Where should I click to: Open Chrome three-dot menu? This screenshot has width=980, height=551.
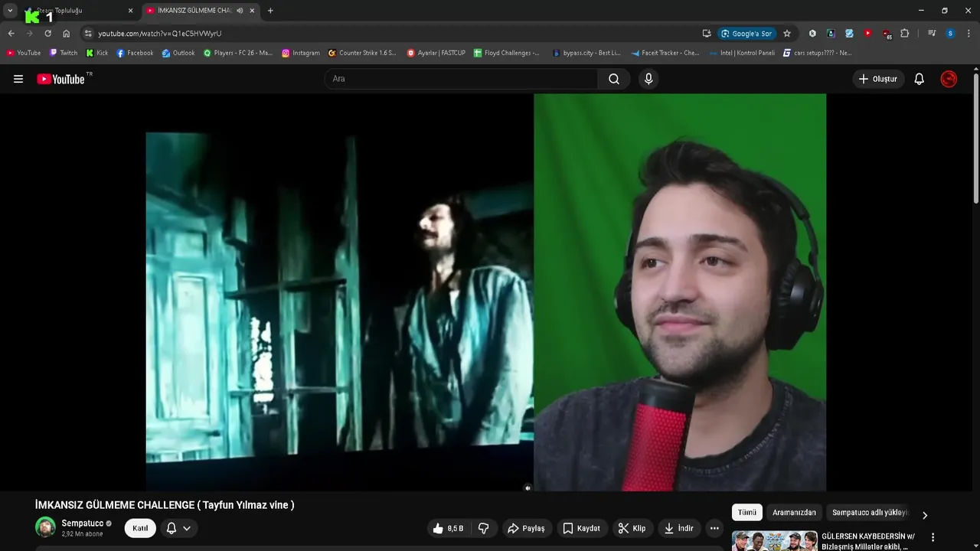[x=969, y=34]
